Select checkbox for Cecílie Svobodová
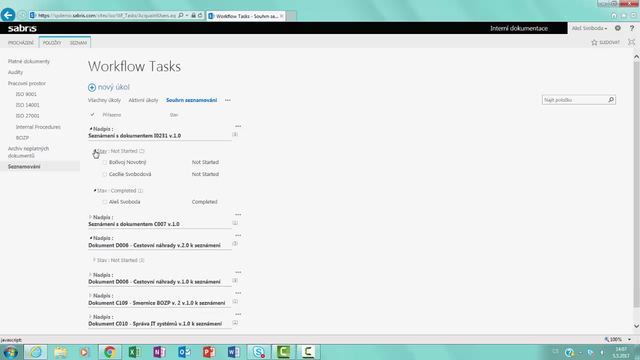The height and width of the screenshot is (360, 640). coord(105,174)
